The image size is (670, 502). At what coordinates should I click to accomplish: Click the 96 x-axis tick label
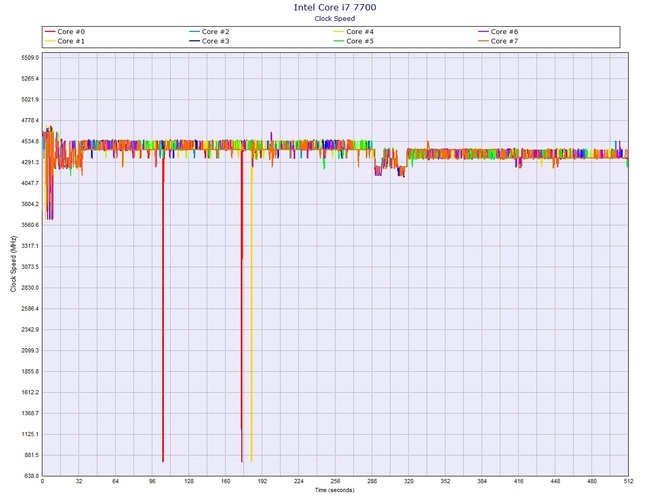tap(152, 481)
